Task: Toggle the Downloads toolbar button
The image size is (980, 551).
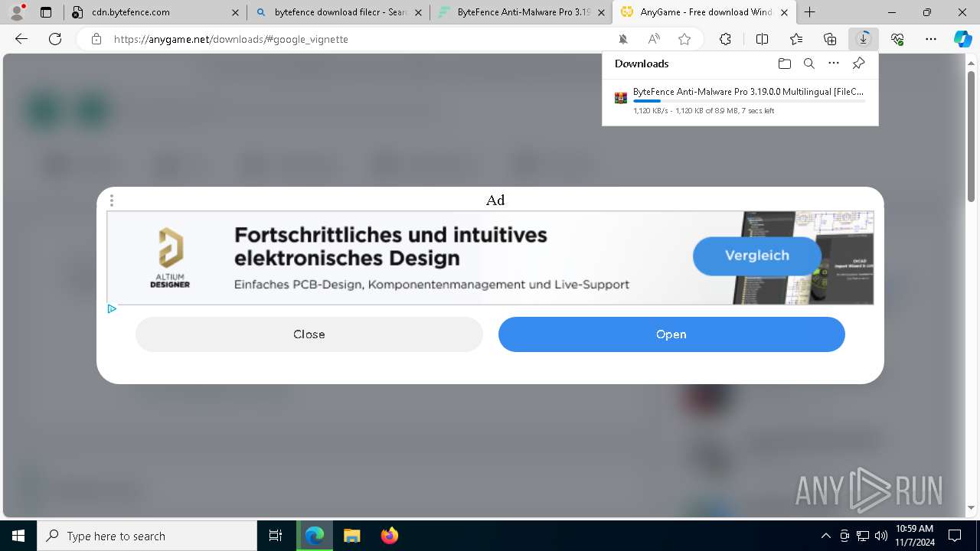Action: 864,39
